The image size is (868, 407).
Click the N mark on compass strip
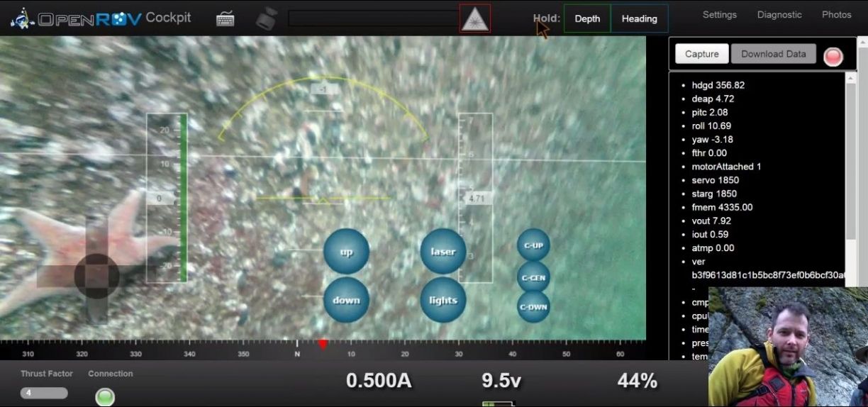[297, 353]
